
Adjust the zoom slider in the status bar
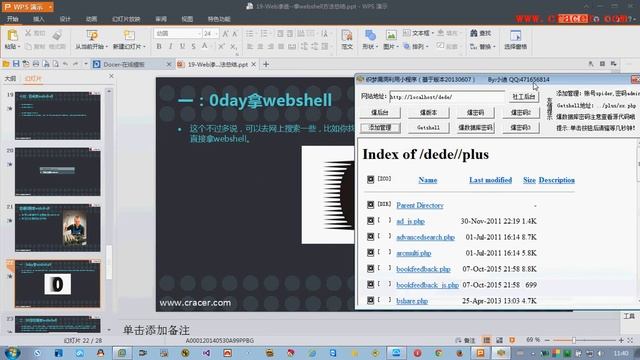[573, 340]
